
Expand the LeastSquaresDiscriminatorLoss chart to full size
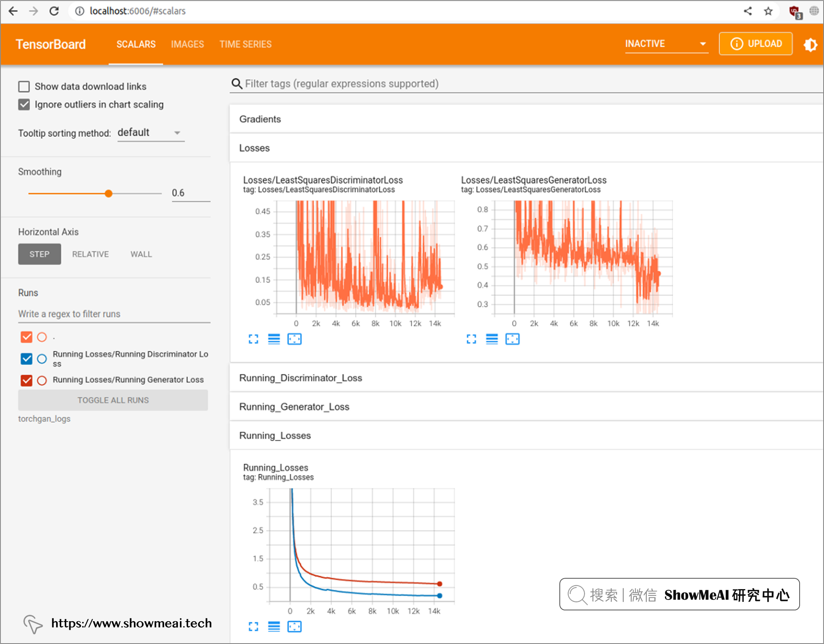tap(253, 339)
